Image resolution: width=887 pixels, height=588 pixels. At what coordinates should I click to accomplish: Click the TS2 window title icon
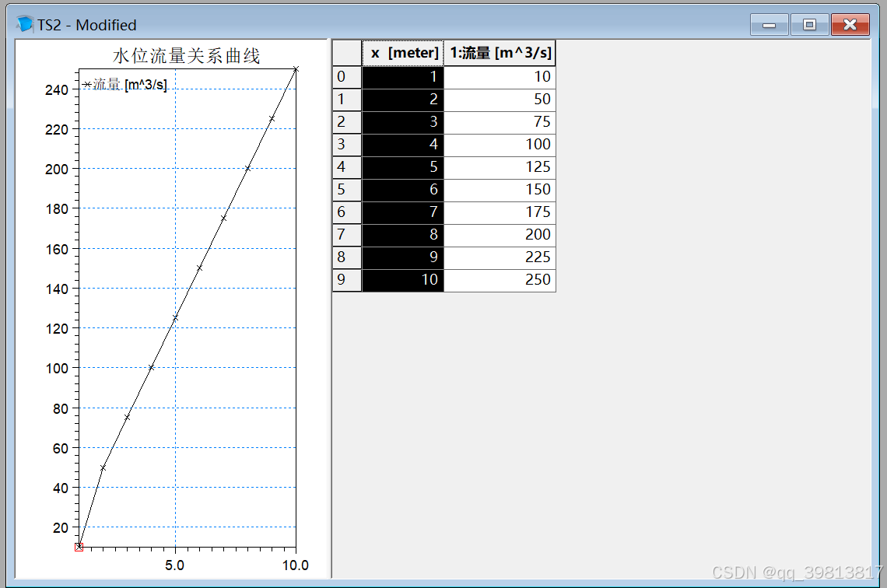point(25,24)
